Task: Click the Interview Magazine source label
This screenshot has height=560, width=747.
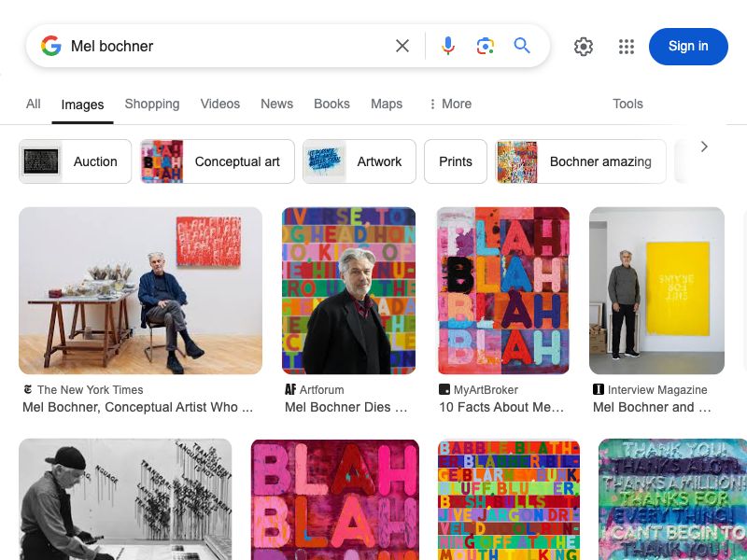Action: [657, 389]
